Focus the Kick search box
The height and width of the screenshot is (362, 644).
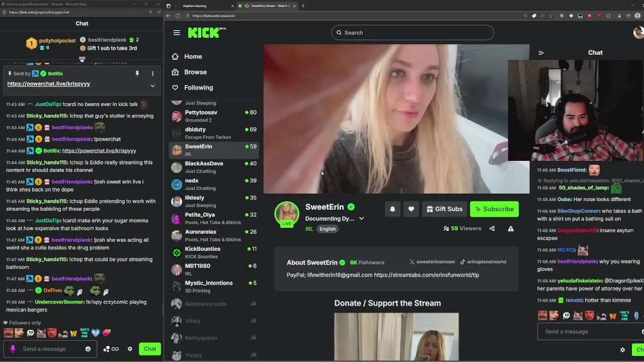point(413,33)
